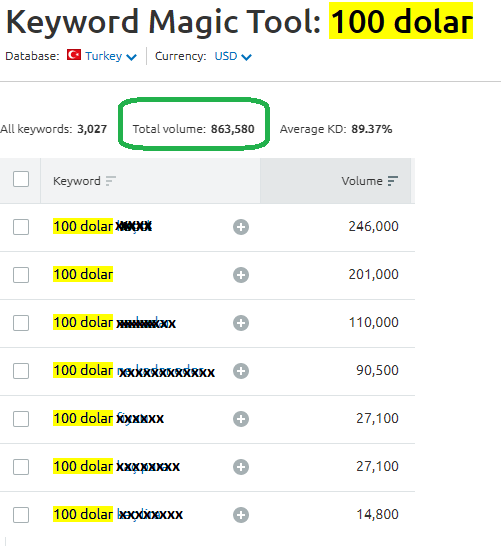Open keyword link in the 90,500 row
Screen dimensions: 501x546
(x=134, y=371)
